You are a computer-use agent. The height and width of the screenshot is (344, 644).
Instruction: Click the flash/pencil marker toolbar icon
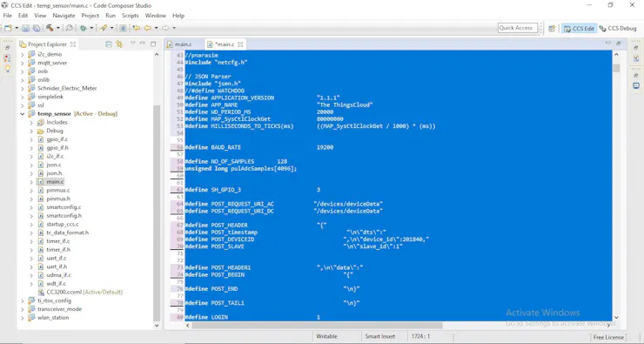coord(104,28)
